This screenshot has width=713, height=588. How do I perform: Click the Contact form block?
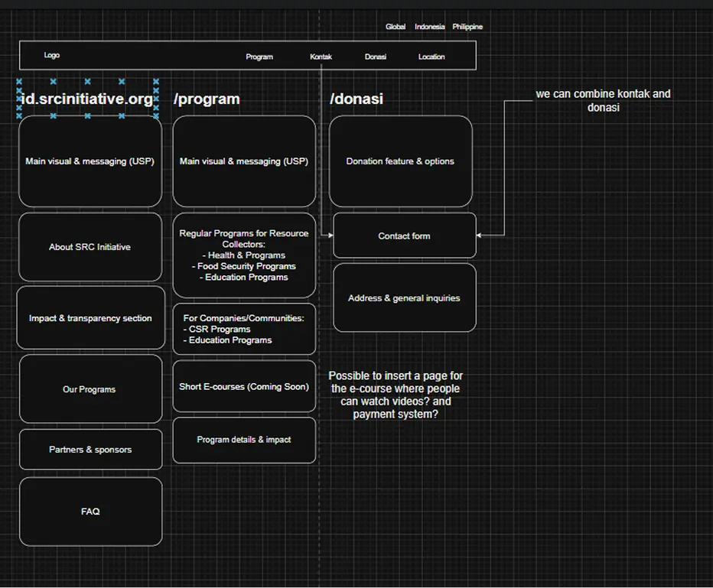coord(404,236)
